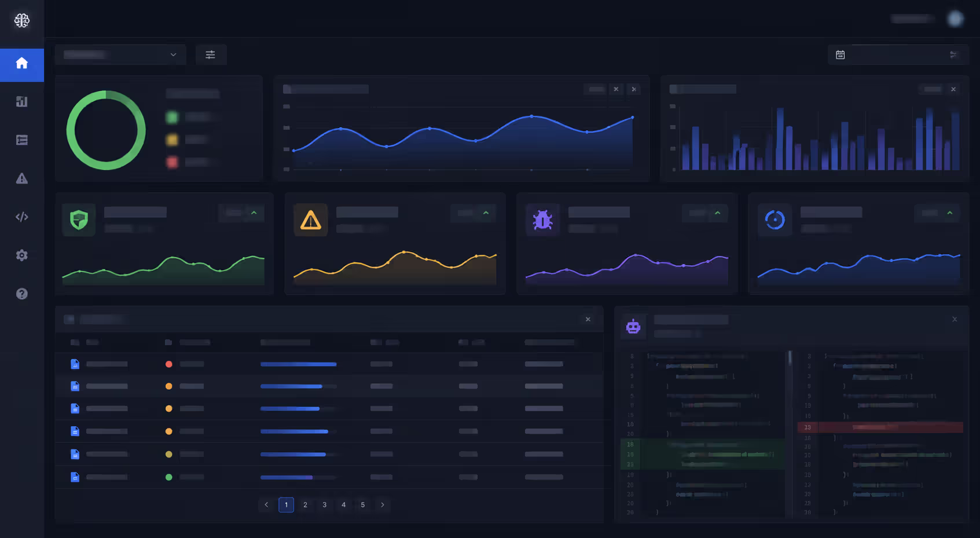Click the calendar icon in the date field

(x=840, y=54)
